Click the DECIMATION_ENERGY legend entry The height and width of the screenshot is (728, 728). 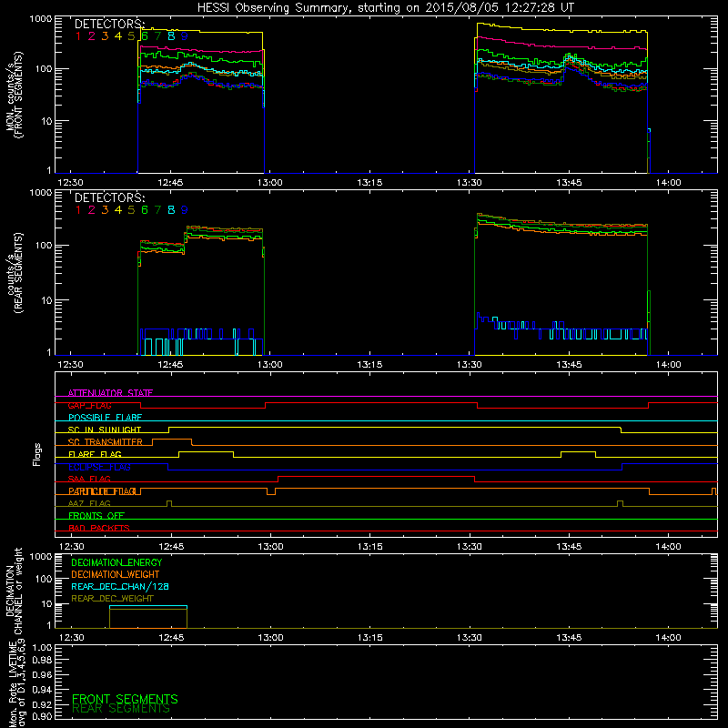point(116,562)
